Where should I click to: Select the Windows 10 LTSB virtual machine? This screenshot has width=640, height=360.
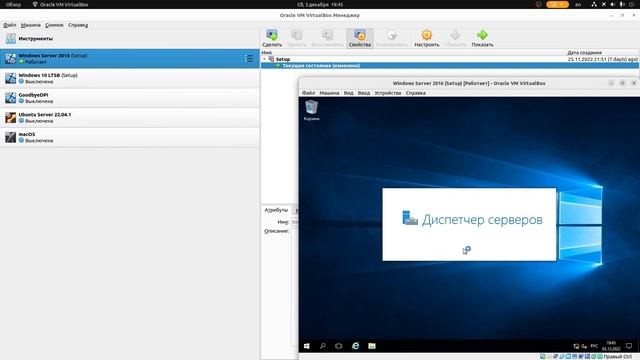pos(130,78)
